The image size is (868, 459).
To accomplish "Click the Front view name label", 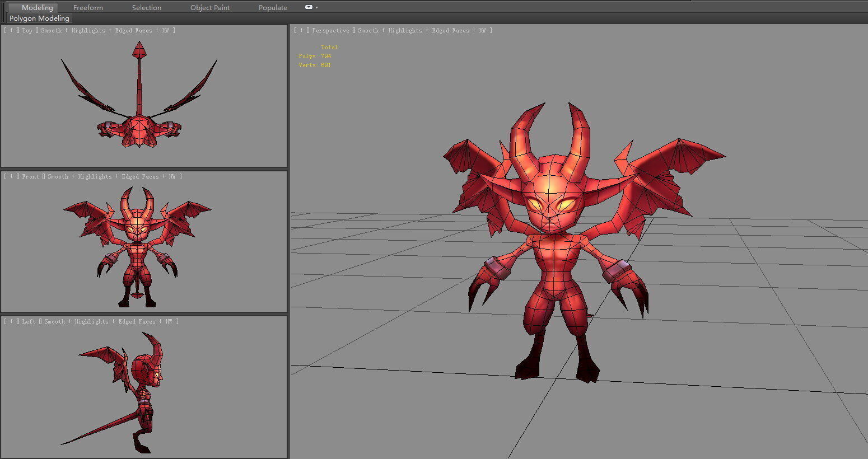I will click(30, 176).
